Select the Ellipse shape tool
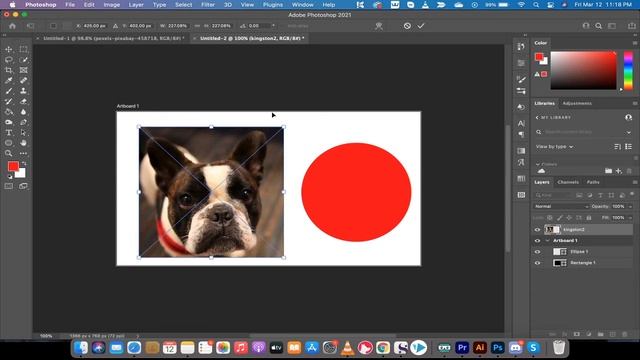Screen dimensions: 640x360 [9, 143]
